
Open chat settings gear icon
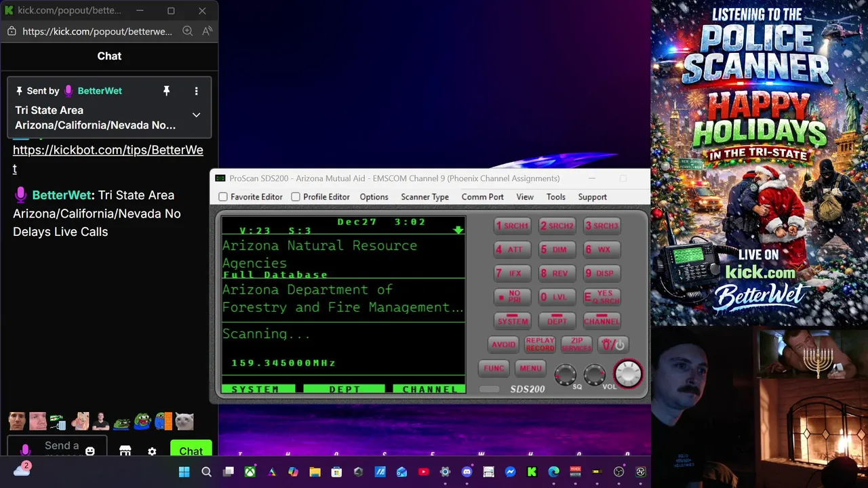pyautogui.click(x=152, y=451)
